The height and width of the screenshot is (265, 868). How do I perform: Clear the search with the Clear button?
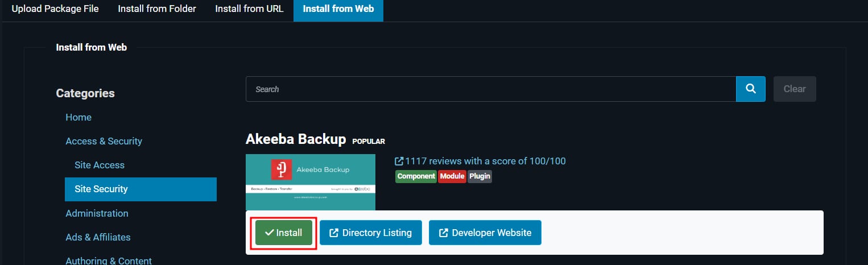point(794,89)
